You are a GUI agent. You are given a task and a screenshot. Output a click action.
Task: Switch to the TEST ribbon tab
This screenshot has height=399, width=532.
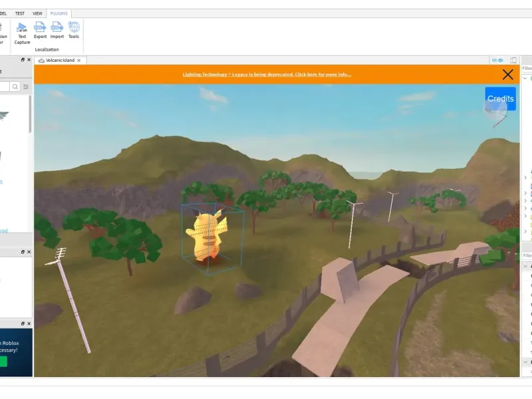coord(20,13)
